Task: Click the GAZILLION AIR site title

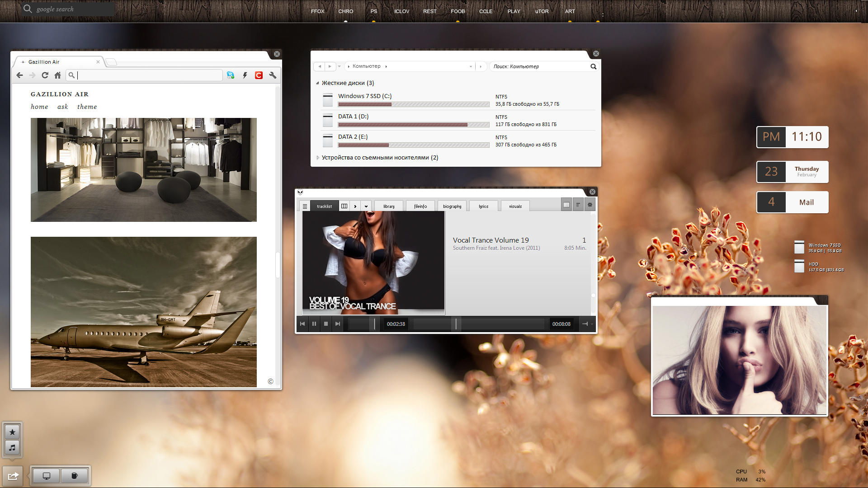Action: tap(60, 94)
